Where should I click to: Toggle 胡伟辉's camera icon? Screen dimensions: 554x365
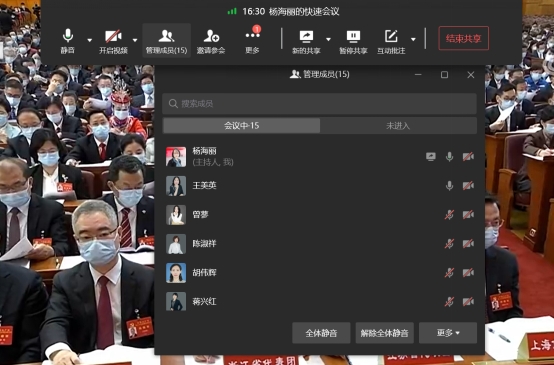tap(468, 272)
